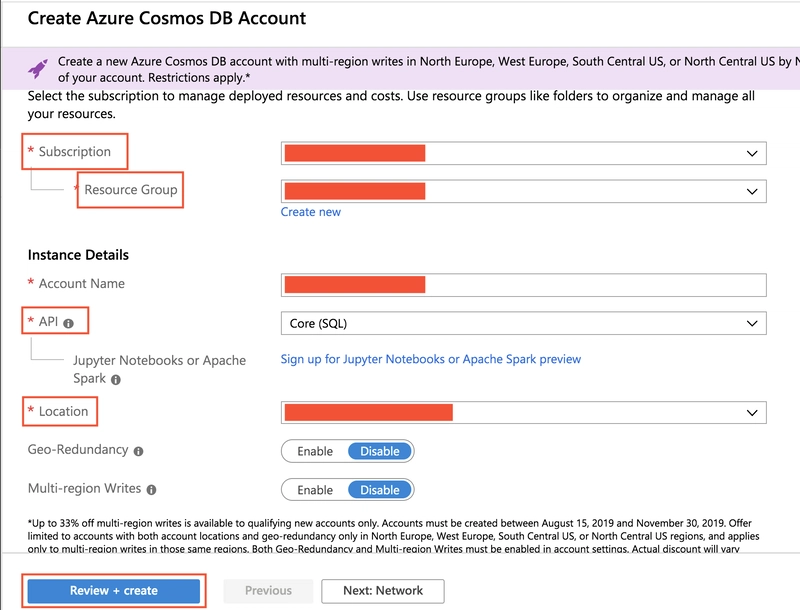The width and height of the screenshot is (800, 610).
Task: Open the Location dropdown
Action: 523,413
